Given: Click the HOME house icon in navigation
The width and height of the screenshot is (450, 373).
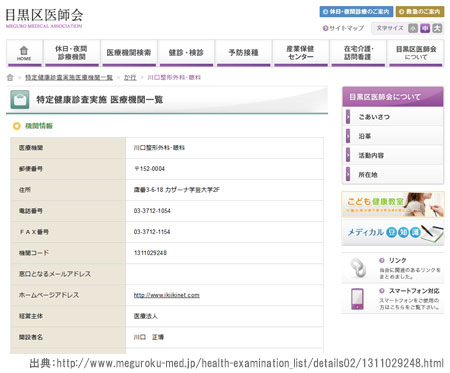Looking at the screenshot, I should pos(24,51).
